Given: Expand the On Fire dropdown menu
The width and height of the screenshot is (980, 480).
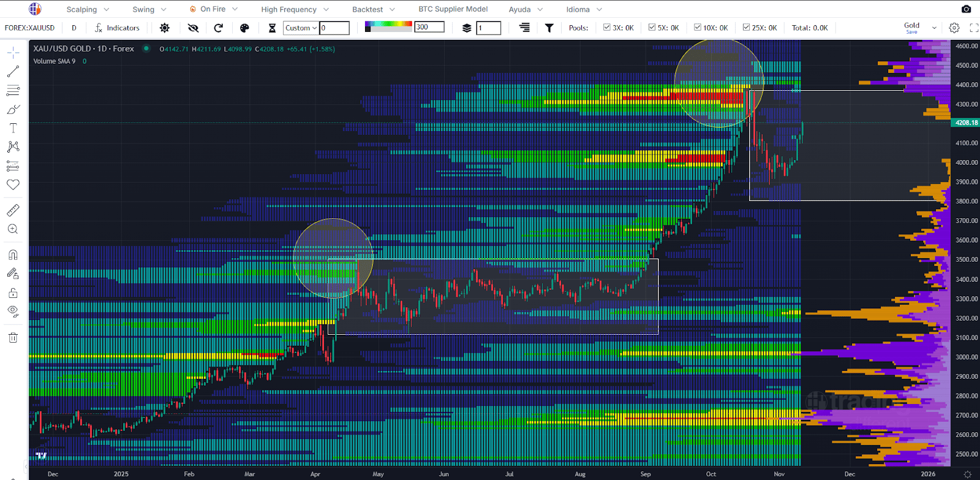Looking at the screenshot, I should tap(213, 9).
